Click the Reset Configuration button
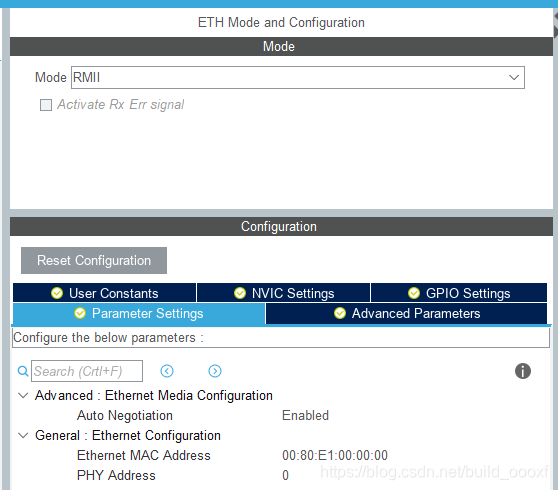558x490 pixels. pyautogui.click(x=94, y=260)
